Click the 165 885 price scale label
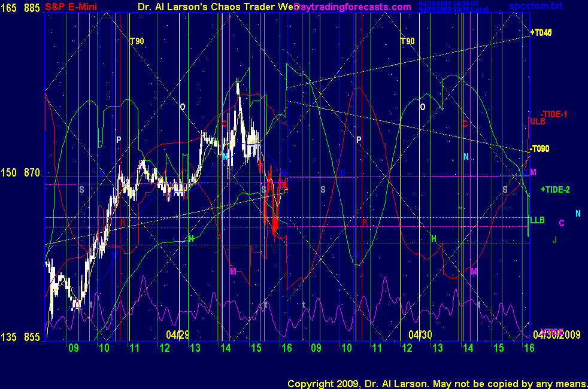Image resolution: width=588 pixels, height=389 pixels. click(20, 8)
